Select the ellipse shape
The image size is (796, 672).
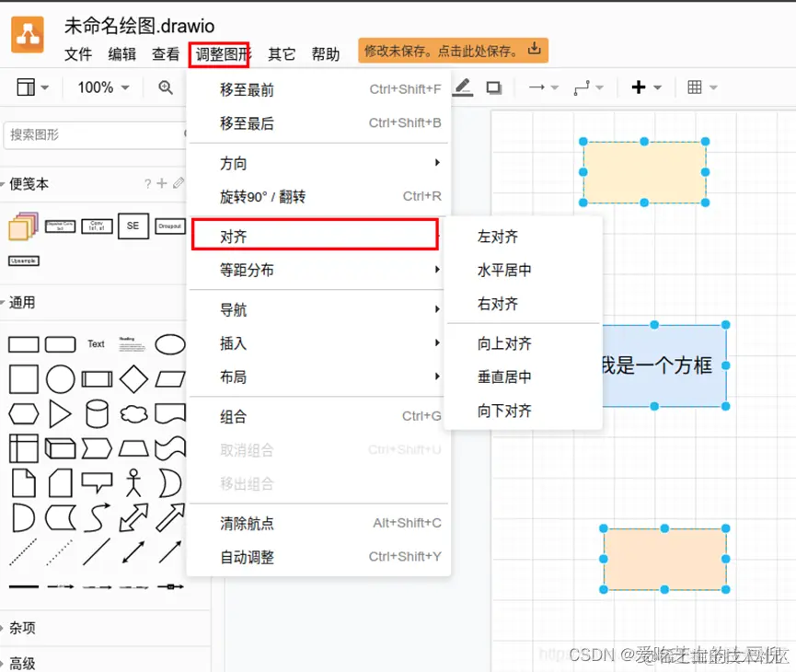point(170,344)
